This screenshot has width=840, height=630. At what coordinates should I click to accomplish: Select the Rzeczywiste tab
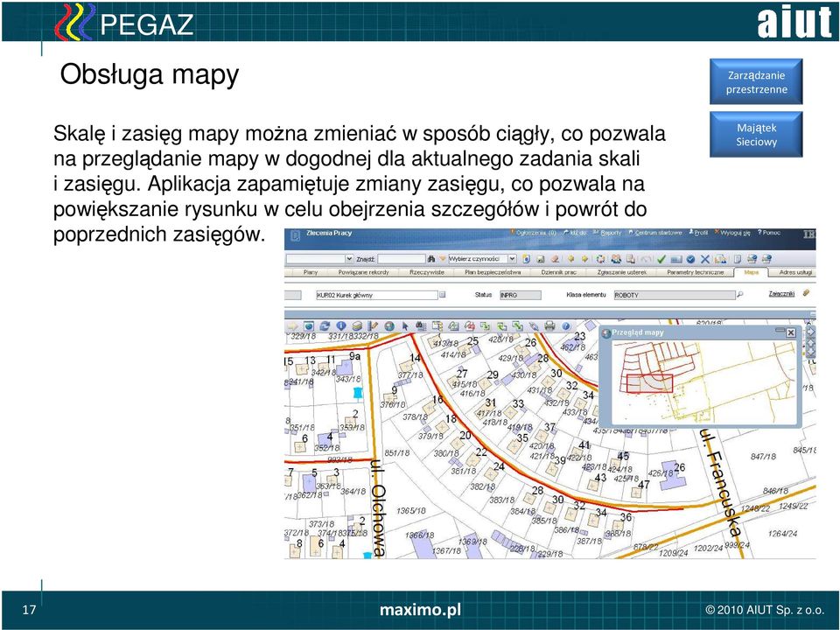427,272
